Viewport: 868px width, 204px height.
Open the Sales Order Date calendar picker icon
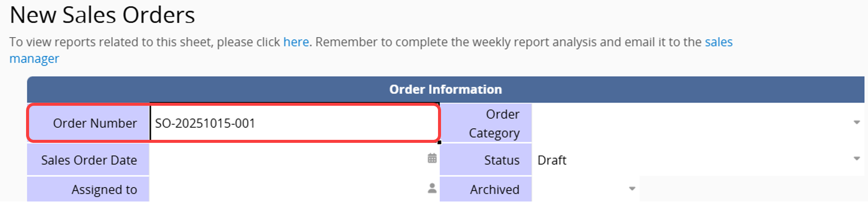pyautogui.click(x=432, y=159)
